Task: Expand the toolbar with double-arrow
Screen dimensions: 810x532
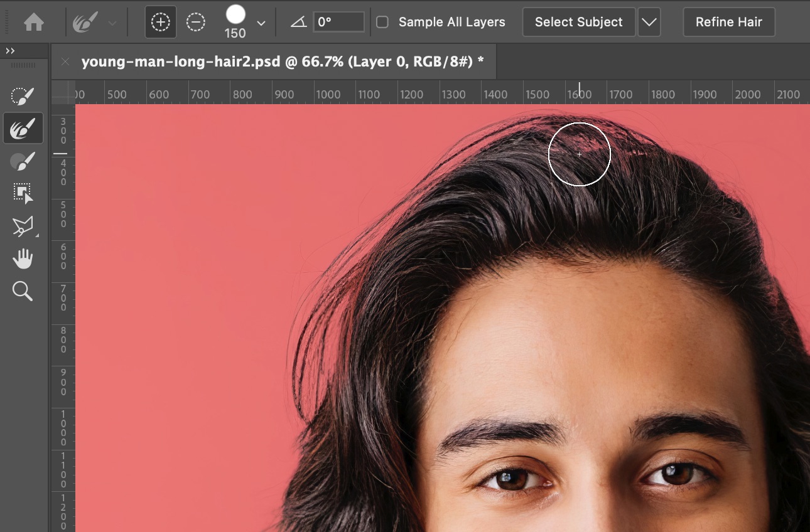Action: [x=10, y=51]
